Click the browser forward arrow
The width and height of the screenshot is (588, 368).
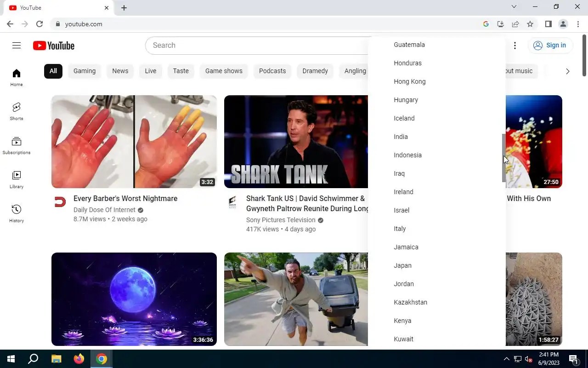25,24
